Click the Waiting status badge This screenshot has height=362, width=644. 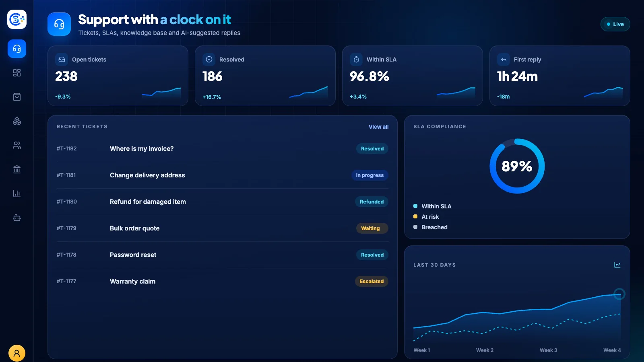click(x=372, y=228)
